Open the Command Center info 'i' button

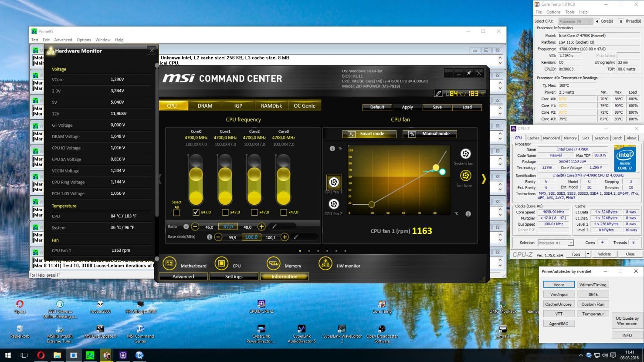449,73
